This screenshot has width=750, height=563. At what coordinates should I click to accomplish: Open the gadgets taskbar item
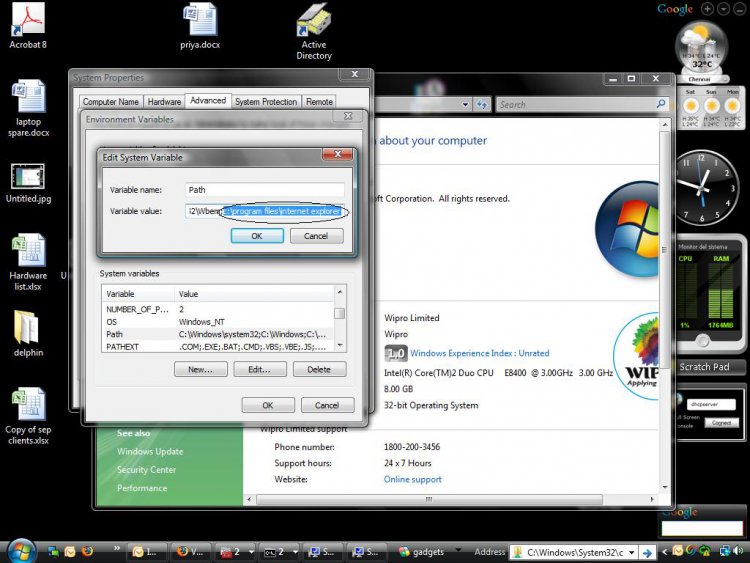[421, 552]
